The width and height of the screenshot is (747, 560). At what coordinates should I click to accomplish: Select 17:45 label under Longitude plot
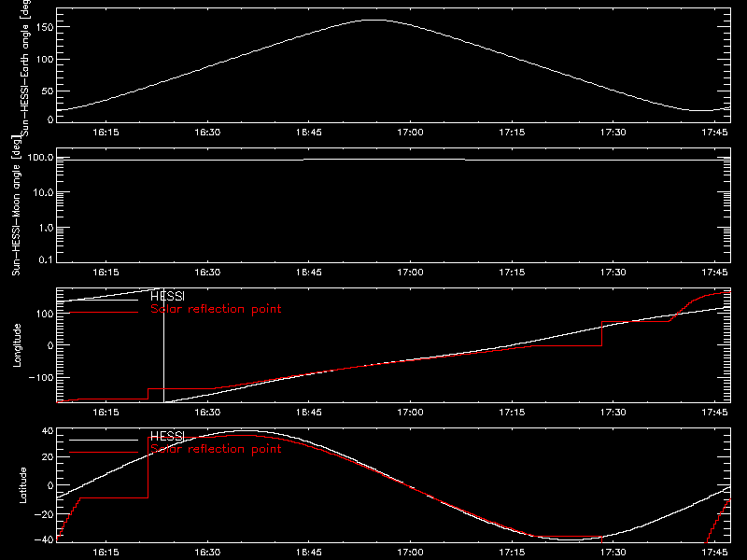[714, 412]
